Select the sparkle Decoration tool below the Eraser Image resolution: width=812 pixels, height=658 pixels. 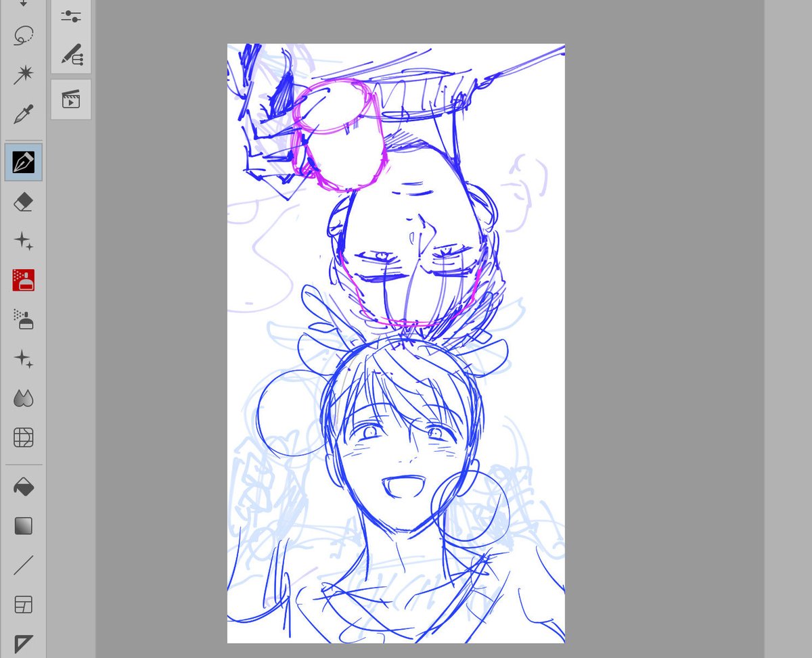[x=24, y=241]
